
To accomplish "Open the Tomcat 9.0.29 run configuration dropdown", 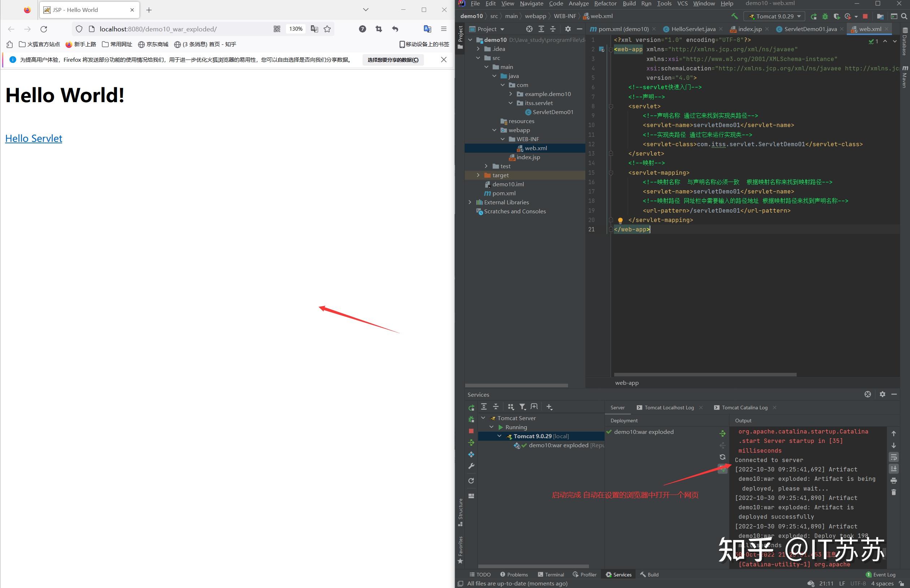I will click(775, 16).
